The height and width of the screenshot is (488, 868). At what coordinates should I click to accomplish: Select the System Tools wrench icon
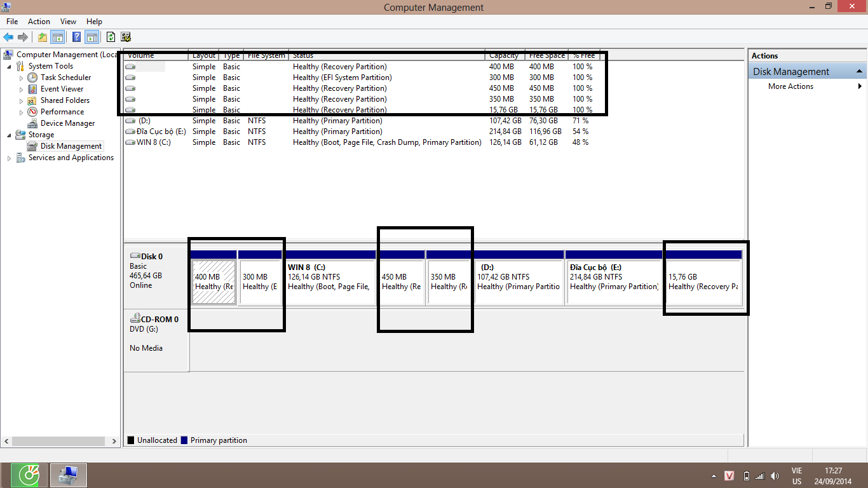pyautogui.click(x=20, y=66)
